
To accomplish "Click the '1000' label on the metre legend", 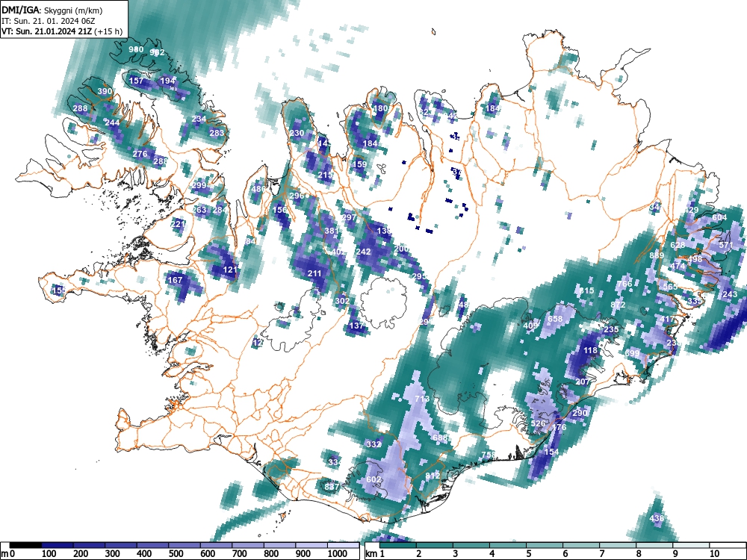I will pos(338,554).
